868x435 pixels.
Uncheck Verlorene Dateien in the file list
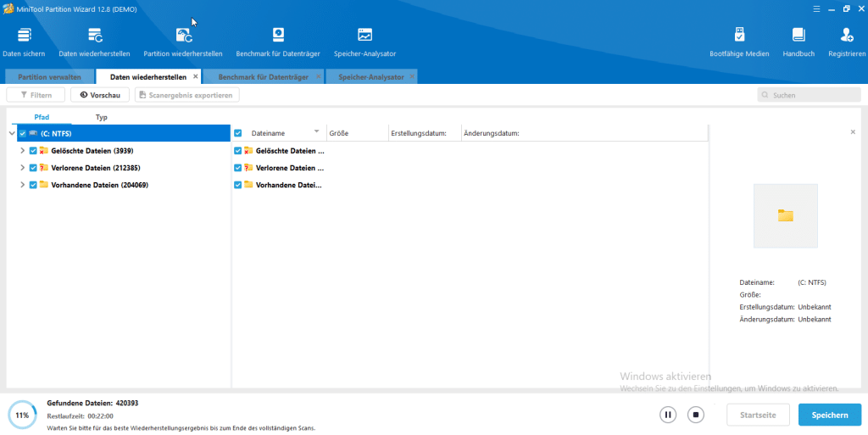tap(238, 168)
